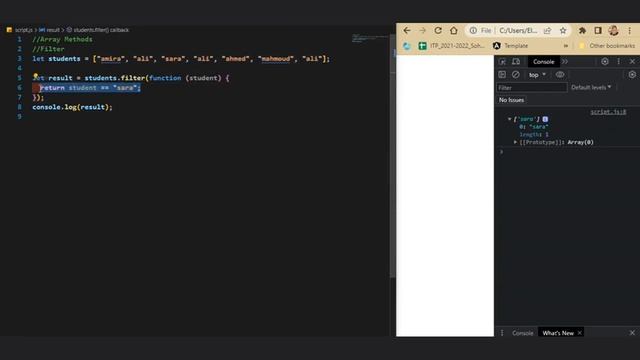The height and width of the screenshot is (360, 640).
Task: Open the Default levels dropdown
Action: click(591, 87)
